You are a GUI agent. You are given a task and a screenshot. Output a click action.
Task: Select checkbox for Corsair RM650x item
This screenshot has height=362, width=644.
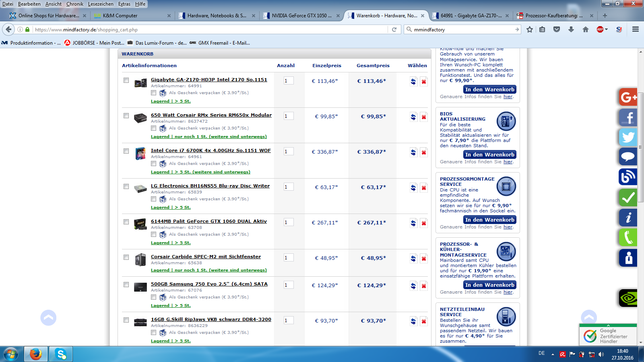126,116
